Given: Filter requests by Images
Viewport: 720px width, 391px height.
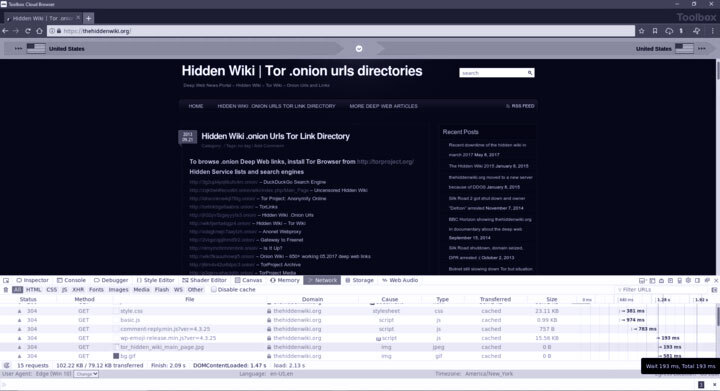Looking at the screenshot, I should [x=118, y=290].
